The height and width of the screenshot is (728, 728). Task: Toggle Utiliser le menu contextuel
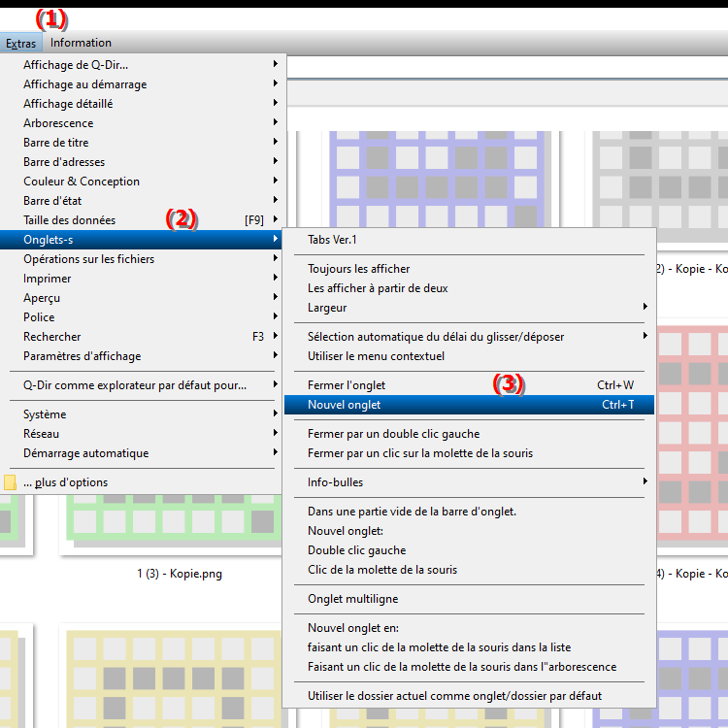[x=470, y=356]
